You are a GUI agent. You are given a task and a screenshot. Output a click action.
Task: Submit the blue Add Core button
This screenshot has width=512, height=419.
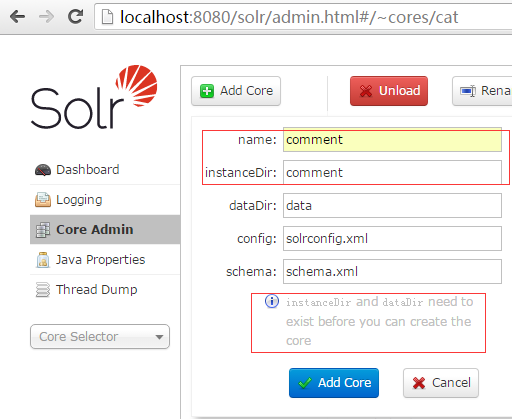tap(334, 383)
